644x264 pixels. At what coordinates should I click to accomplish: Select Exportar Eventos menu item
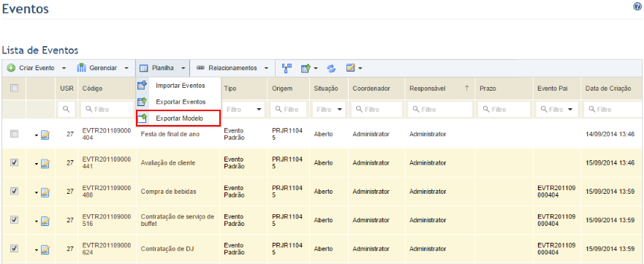click(x=178, y=102)
